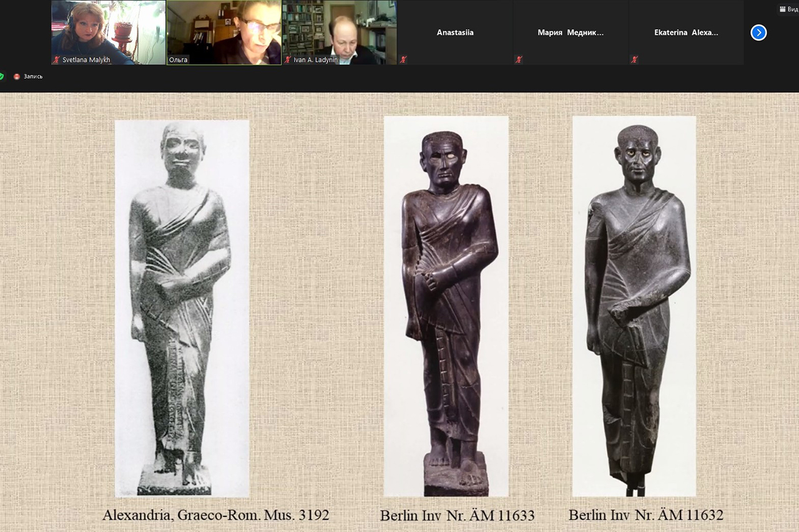Select Мария Медник... participant tile
Screen dimensions: 799x532
pyautogui.click(x=571, y=32)
